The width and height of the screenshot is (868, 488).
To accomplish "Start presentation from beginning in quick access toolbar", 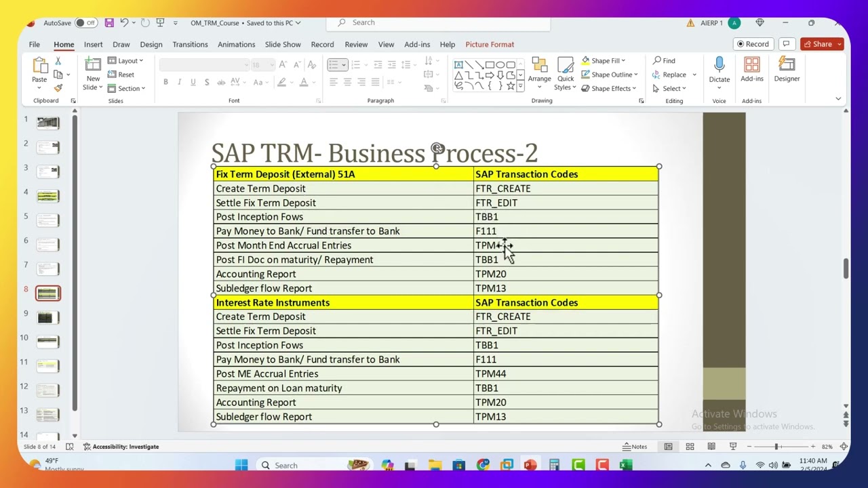I will tap(160, 22).
